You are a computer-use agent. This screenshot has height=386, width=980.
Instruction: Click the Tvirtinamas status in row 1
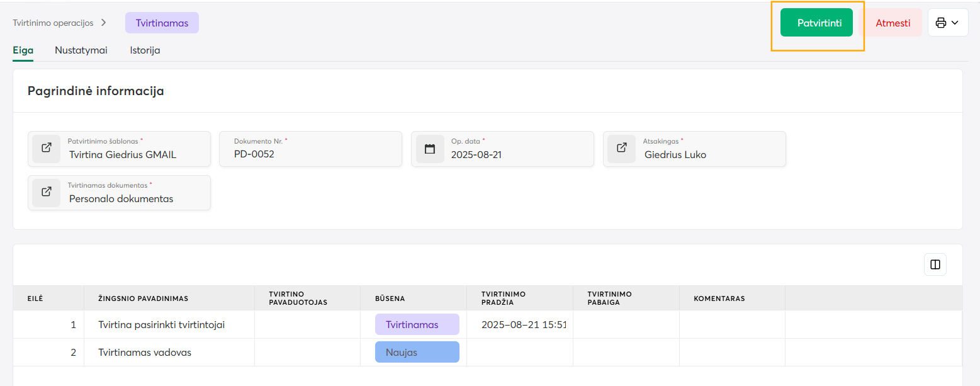[x=417, y=325]
